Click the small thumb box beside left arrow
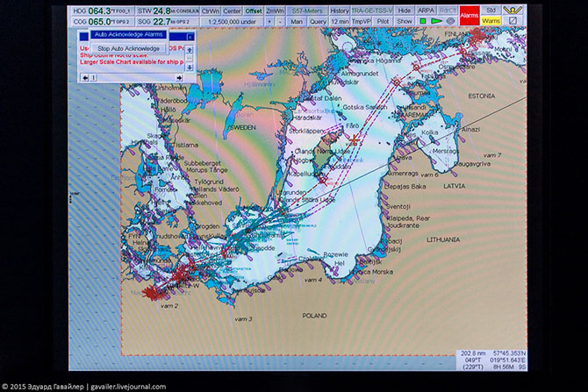Viewport: 588px width, 392px height. [94, 78]
